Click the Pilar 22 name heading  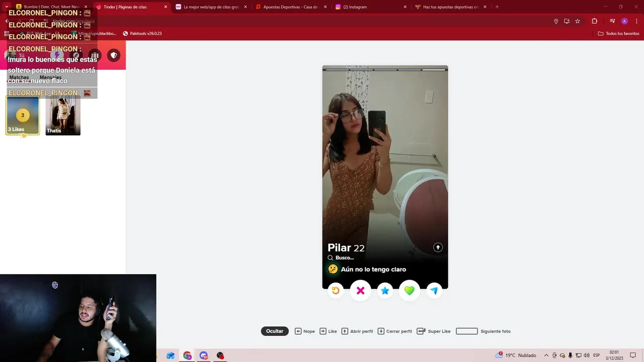[346, 248]
